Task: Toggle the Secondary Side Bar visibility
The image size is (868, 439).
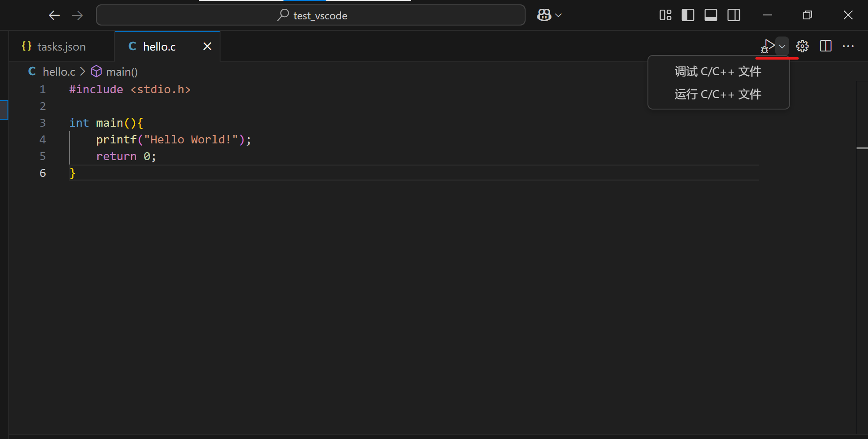Action: point(734,15)
